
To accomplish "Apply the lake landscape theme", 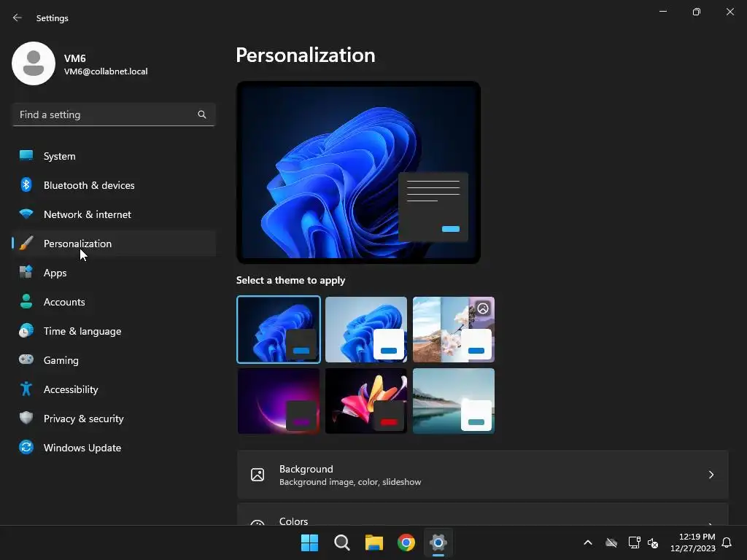I will [x=454, y=401].
